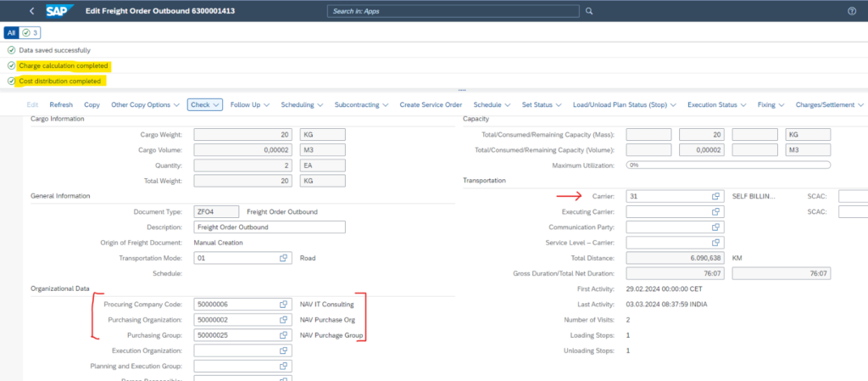Open value help for Procuring Company Code
Image resolution: width=868 pixels, height=381 pixels.
tap(284, 304)
